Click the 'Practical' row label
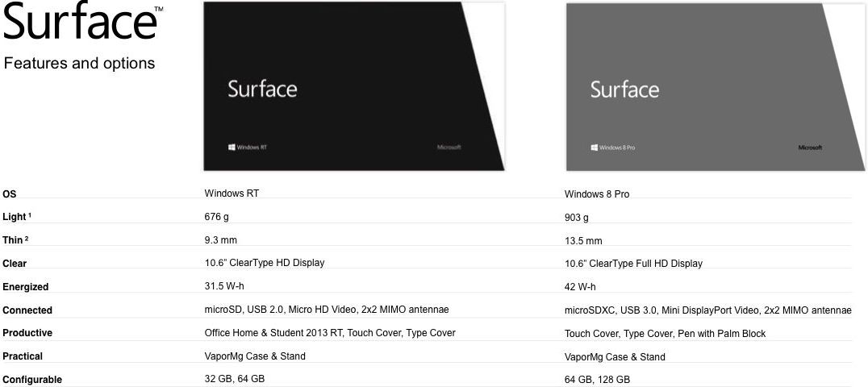The width and height of the screenshot is (868, 387). [x=23, y=356]
